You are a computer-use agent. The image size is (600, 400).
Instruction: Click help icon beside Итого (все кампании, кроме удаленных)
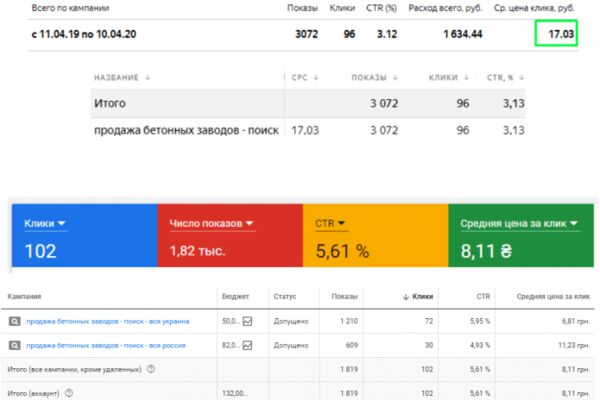coord(151,369)
